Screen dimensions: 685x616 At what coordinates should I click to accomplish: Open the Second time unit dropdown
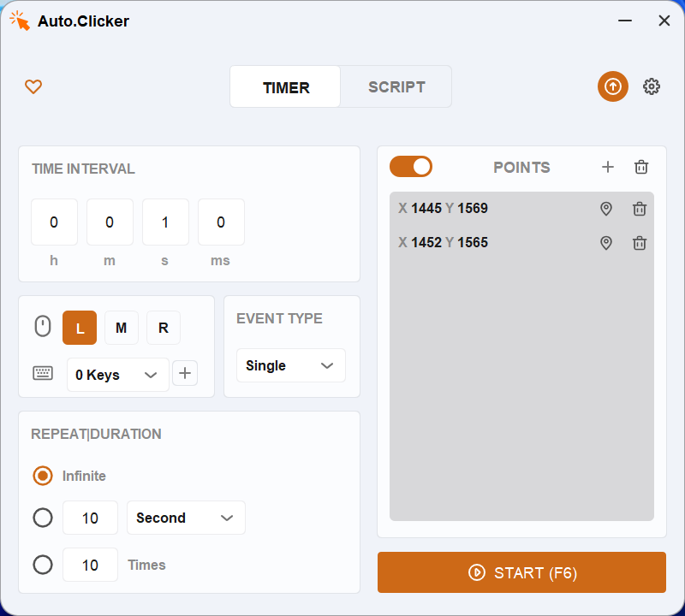pos(186,518)
